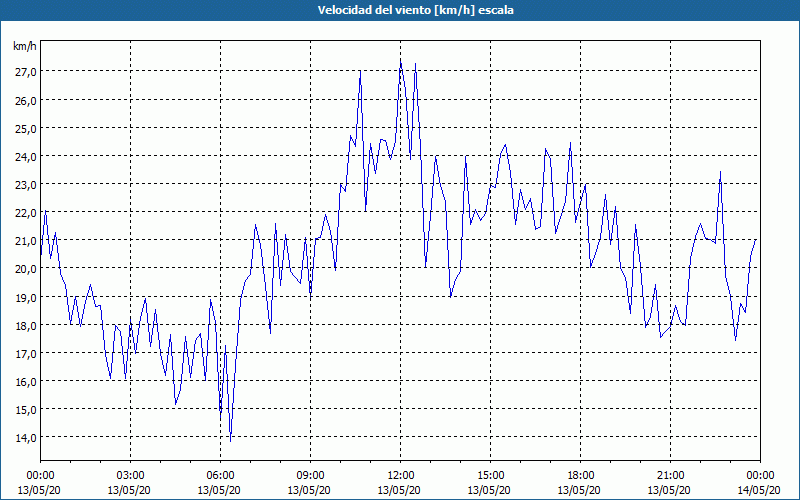Click the 14/05/20 date label
This screenshot has width=800, height=500.
(759, 490)
